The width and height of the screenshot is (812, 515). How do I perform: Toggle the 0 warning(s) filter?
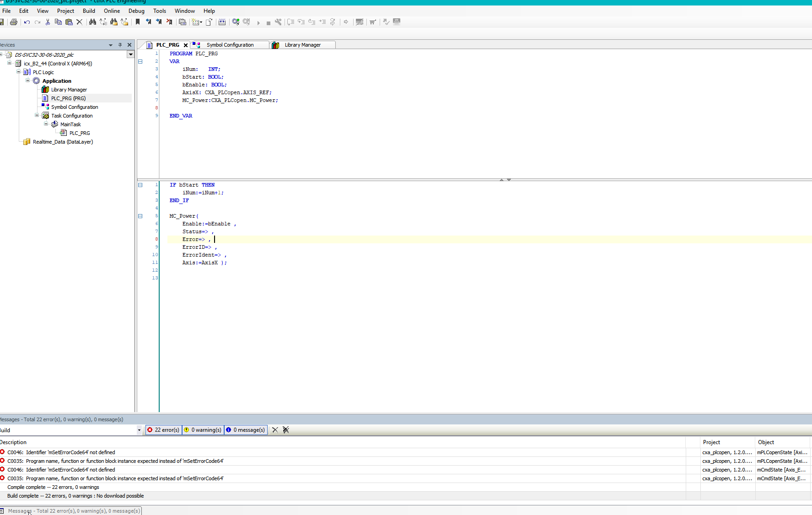[x=203, y=430]
